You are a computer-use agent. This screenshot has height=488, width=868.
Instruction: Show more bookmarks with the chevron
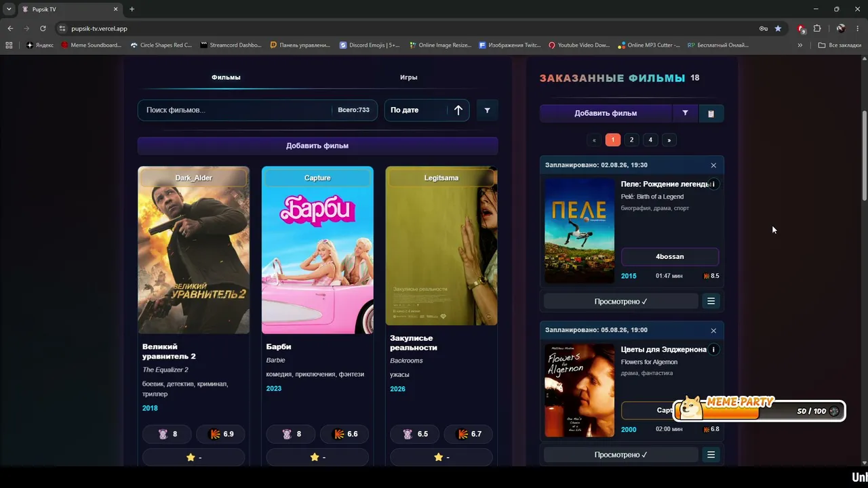[800, 45]
